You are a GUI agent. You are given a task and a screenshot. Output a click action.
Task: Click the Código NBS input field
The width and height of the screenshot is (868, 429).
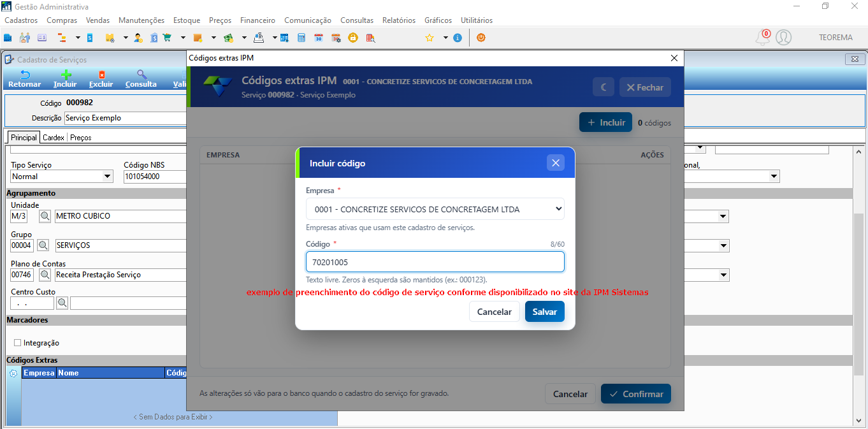pyautogui.click(x=155, y=177)
